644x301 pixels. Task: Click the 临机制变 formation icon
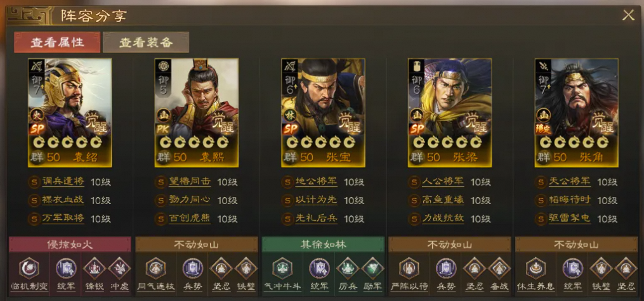tap(29, 269)
